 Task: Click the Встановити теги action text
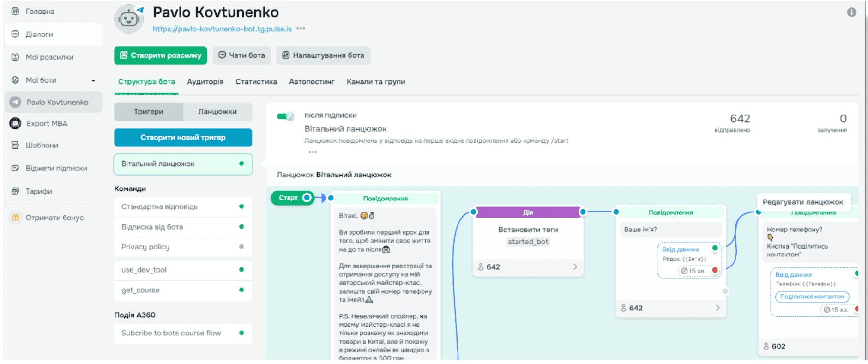[528, 230]
